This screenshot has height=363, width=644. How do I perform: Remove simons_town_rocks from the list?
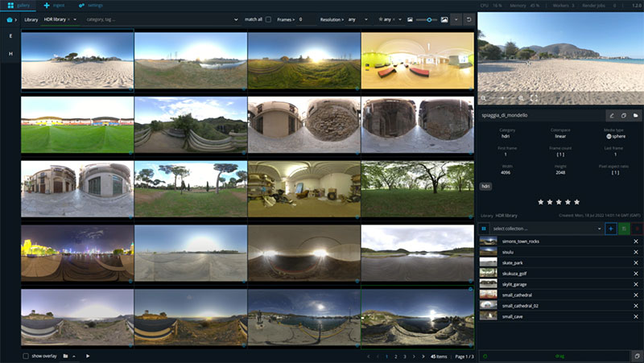[x=636, y=241]
